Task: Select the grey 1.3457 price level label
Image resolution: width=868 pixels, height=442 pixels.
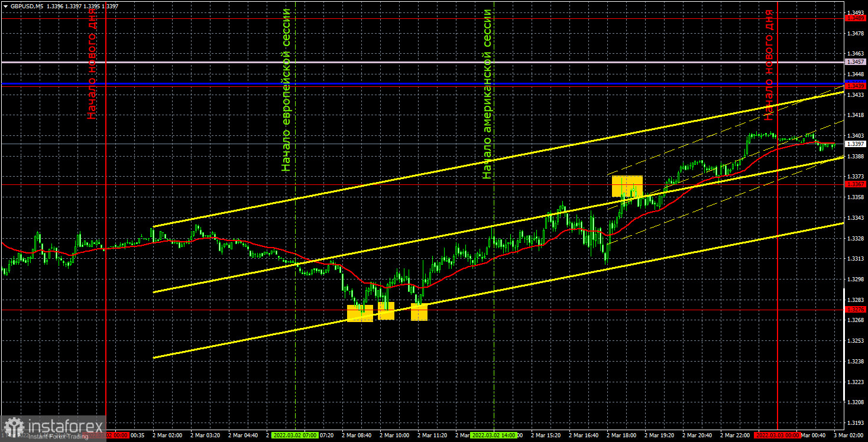Action: click(x=856, y=62)
